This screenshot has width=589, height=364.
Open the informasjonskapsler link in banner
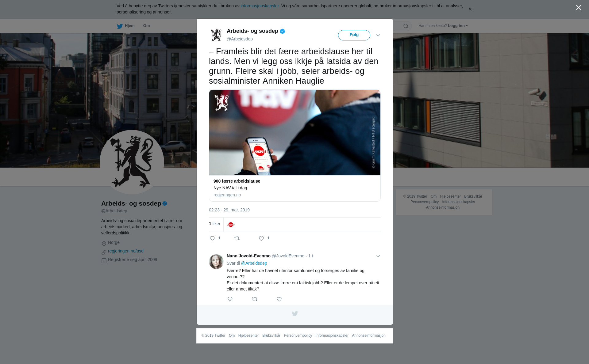pyautogui.click(x=260, y=6)
